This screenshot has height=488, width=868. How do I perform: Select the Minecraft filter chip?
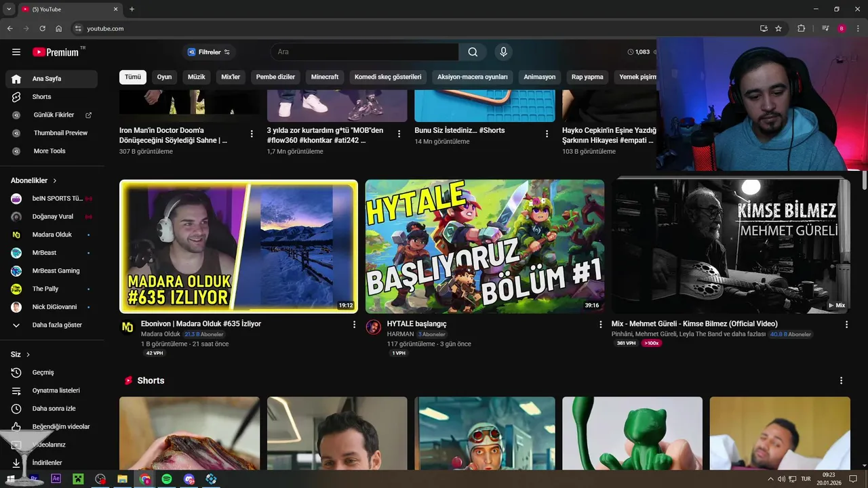325,77
